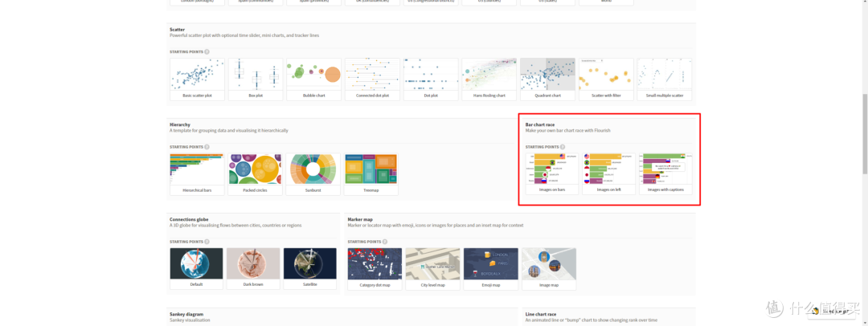Open the Hans Rosling chart template

489,79
